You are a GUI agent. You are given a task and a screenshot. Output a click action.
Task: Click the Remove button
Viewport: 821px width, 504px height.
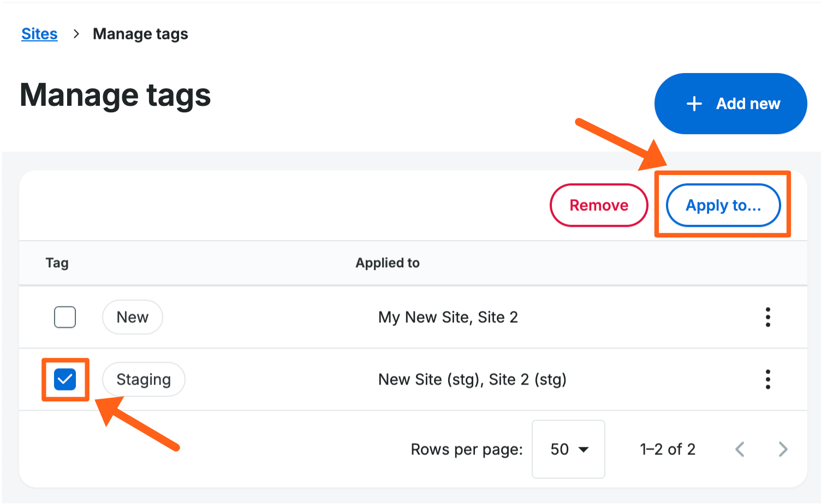[x=599, y=205]
